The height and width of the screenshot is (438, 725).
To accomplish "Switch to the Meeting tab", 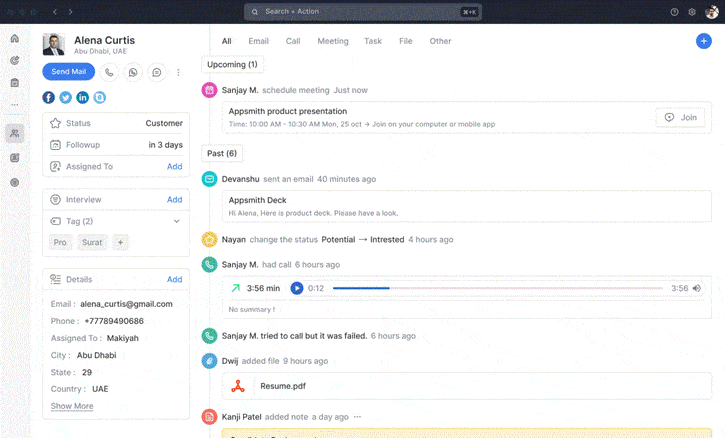I will 333,41.
